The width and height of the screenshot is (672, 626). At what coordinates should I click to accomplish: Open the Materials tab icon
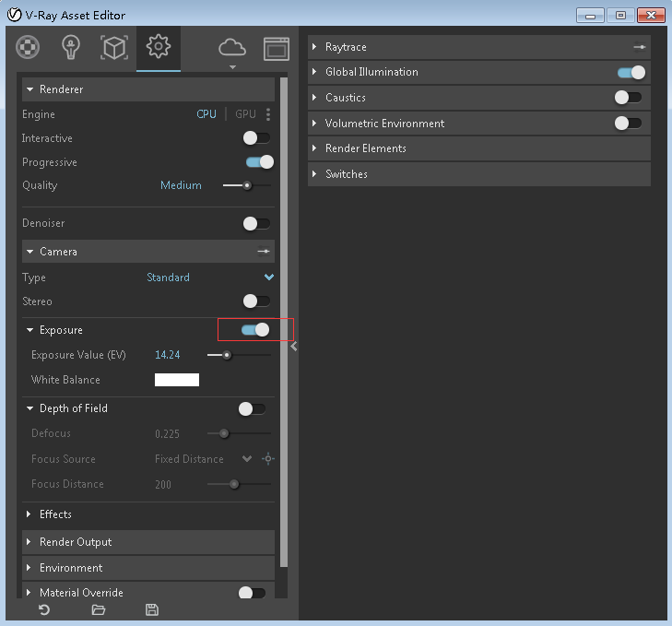(29, 47)
